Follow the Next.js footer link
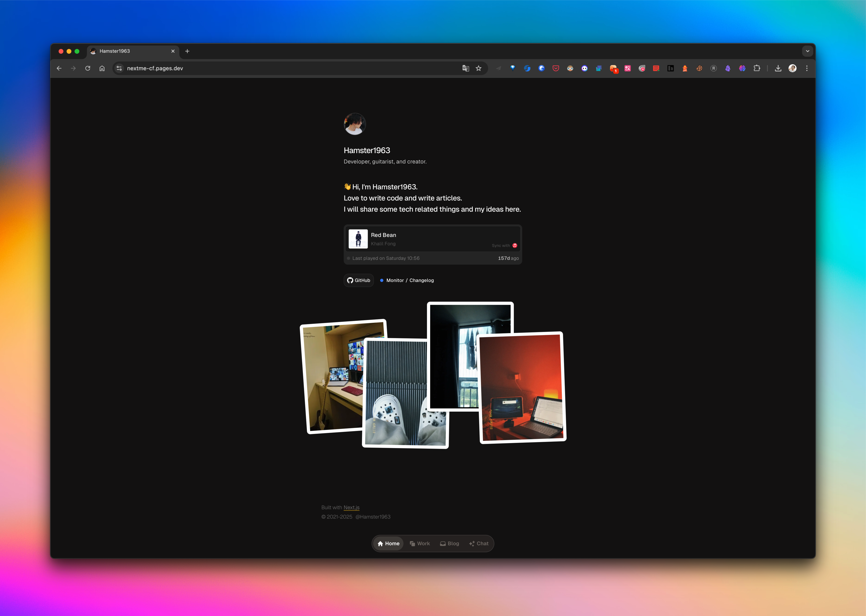Screen dimensions: 866x616 (351, 507)
